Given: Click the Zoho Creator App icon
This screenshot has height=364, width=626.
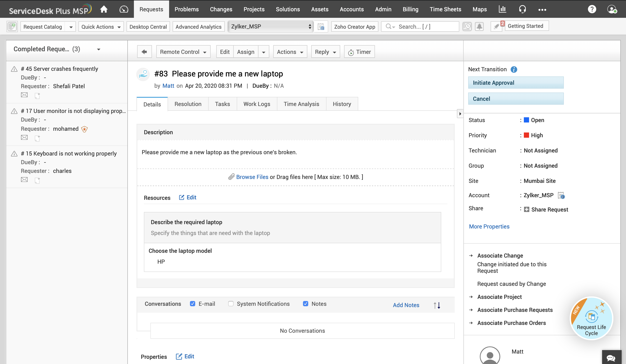Looking at the screenshot, I should pos(355,26).
